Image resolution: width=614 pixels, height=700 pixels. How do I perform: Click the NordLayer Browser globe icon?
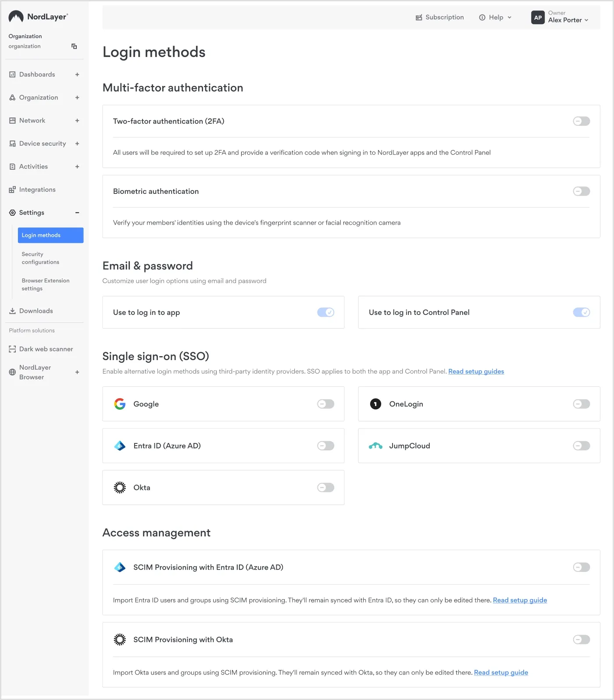pyautogui.click(x=12, y=372)
